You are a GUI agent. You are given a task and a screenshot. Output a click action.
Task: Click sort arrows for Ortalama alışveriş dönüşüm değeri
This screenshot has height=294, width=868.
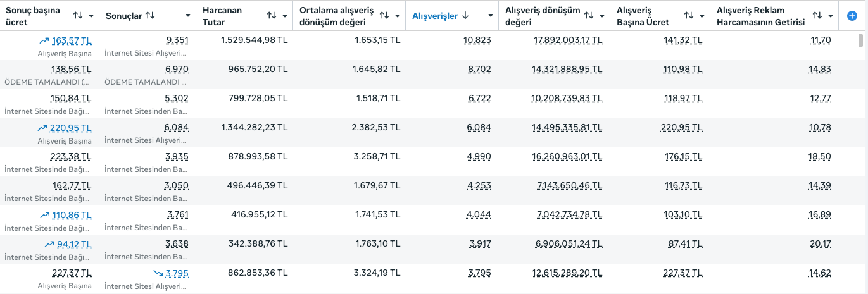tap(385, 15)
